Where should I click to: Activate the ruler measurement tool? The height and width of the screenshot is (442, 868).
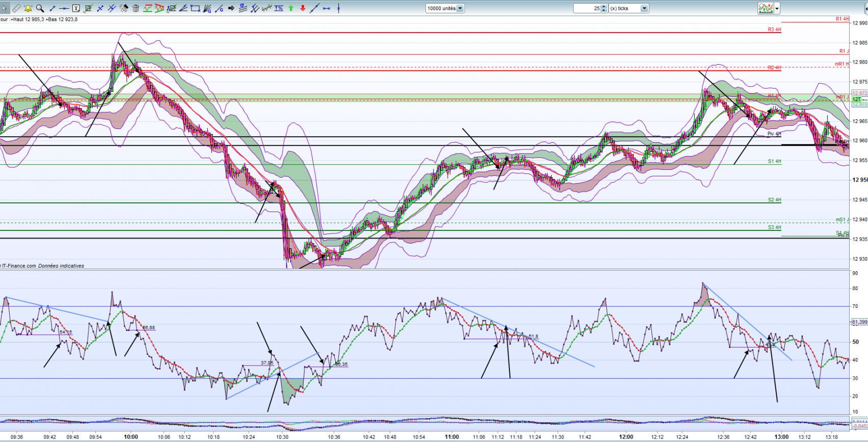(16, 8)
